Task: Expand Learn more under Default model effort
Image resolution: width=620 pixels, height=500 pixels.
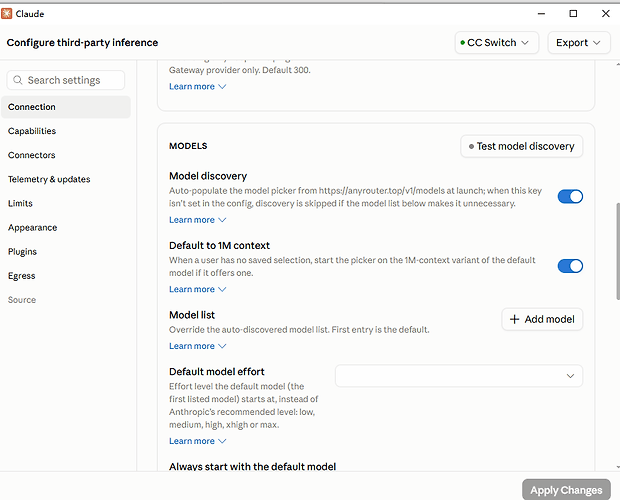Action: (197, 441)
